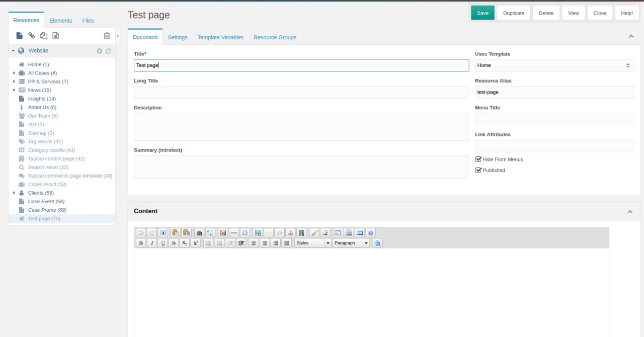
Task: Click the plus icon beside Website
Action: [100, 51]
